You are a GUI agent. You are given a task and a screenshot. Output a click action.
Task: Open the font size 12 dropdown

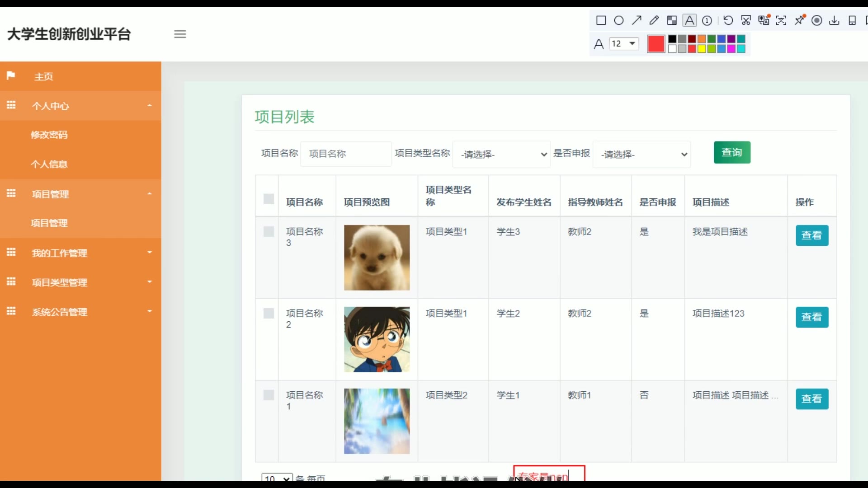pyautogui.click(x=624, y=43)
